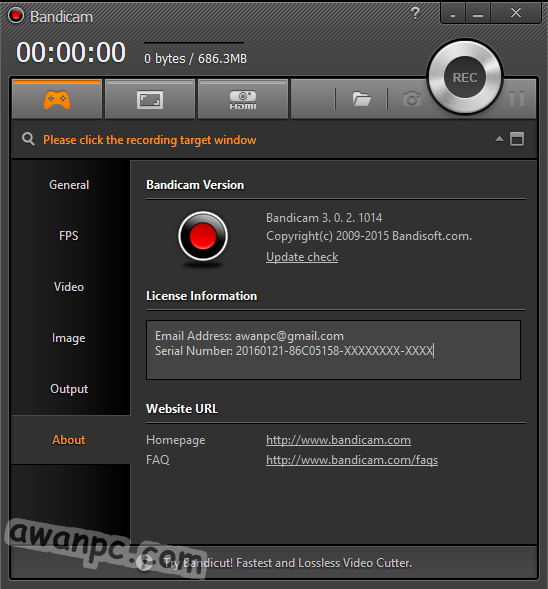Take a screenshot with the camera icon
This screenshot has height=589, width=548.
tap(412, 99)
